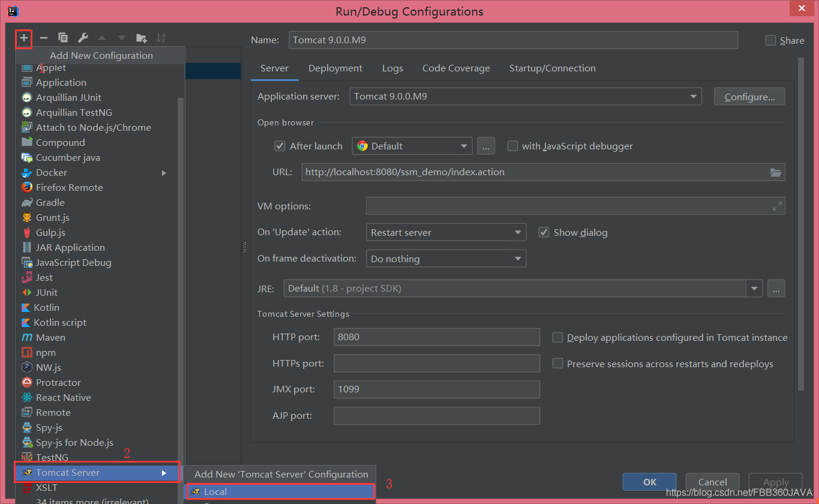819x504 pixels.
Task: Choose Local in Tomcat Server submenu
Action: 280,491
